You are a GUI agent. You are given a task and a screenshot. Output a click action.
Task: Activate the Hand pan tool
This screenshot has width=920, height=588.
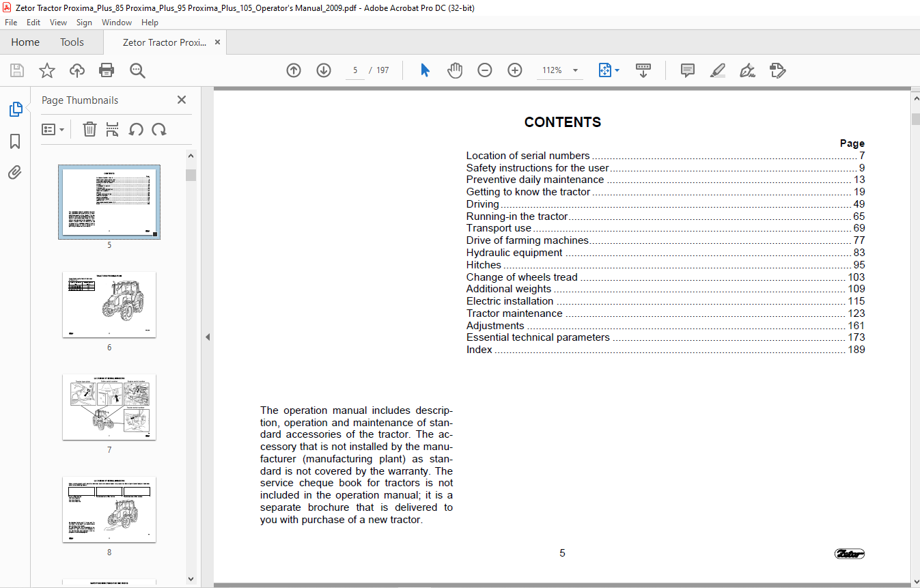tap(455, 70)
